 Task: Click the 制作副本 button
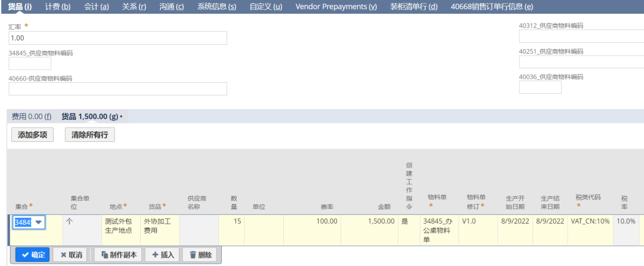[x=118, y=255]
